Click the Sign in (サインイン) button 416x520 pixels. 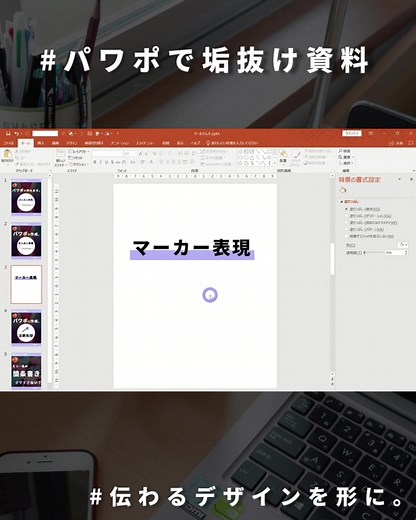(x=352, y=133)
